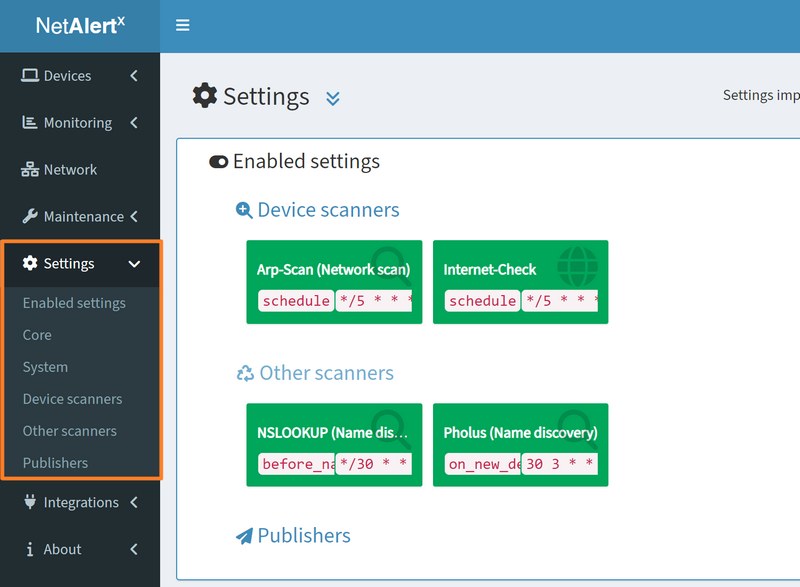Click the hamburger sidebar toggle icon
The image size is (800, 587).
(182, 25)
